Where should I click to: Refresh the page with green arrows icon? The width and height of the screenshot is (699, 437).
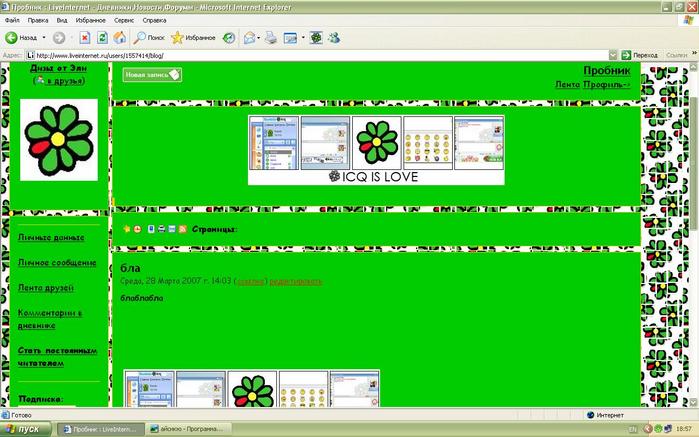click(x=102, y=38)
